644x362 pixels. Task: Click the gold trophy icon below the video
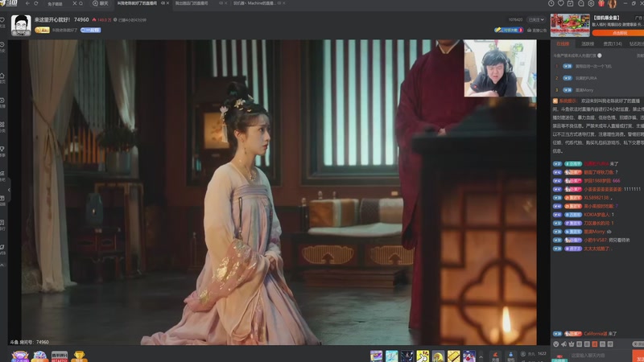79,356
